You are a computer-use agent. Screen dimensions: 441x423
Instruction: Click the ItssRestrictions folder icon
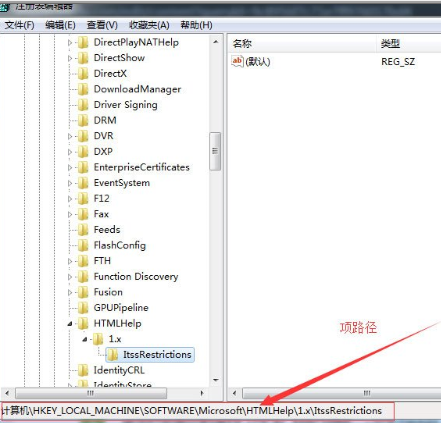click(x=113, y=355)
